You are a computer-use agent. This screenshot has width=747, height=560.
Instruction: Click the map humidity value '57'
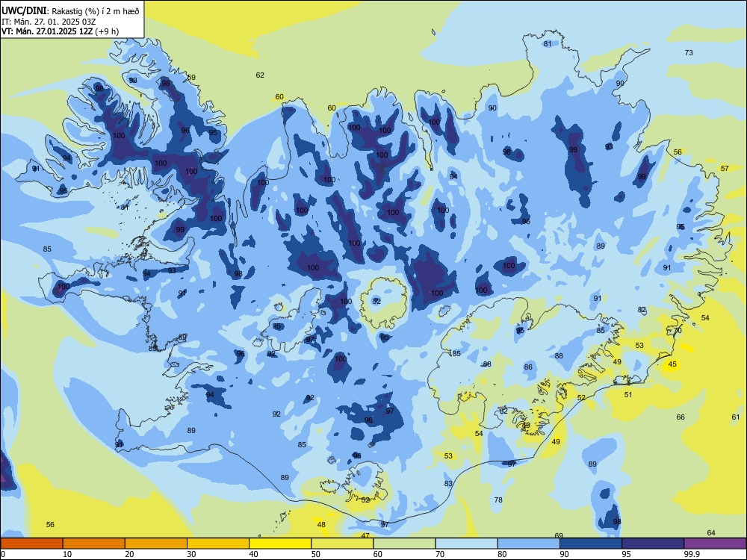tap(725, 169)
